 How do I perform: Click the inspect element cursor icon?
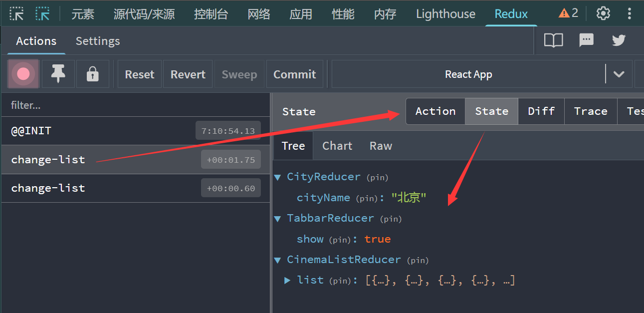point(16,13)
